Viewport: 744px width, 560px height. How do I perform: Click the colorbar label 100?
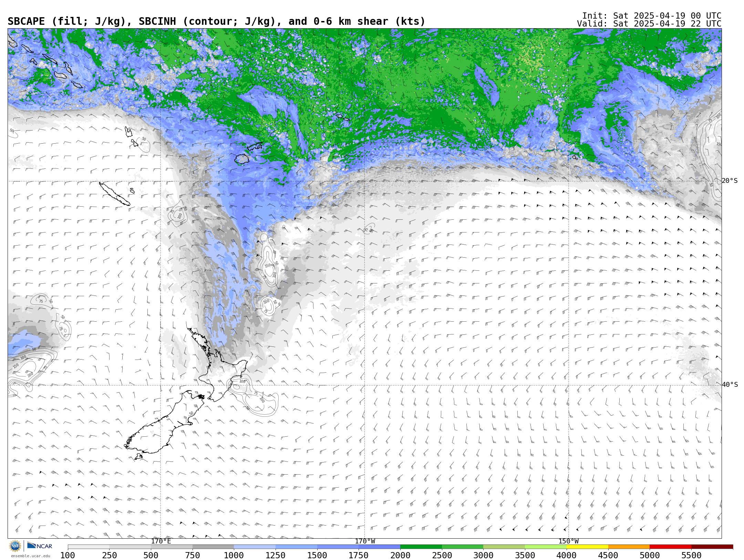coord(68,556)
